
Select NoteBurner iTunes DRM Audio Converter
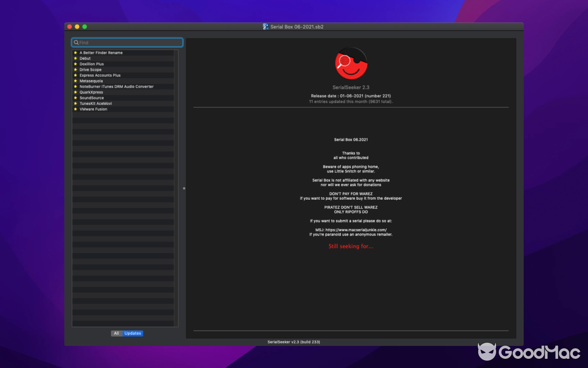click(116, 86)
